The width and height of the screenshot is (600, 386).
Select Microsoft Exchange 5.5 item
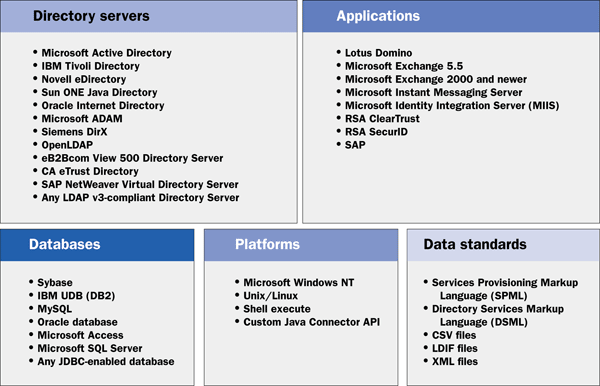(404, 66)
